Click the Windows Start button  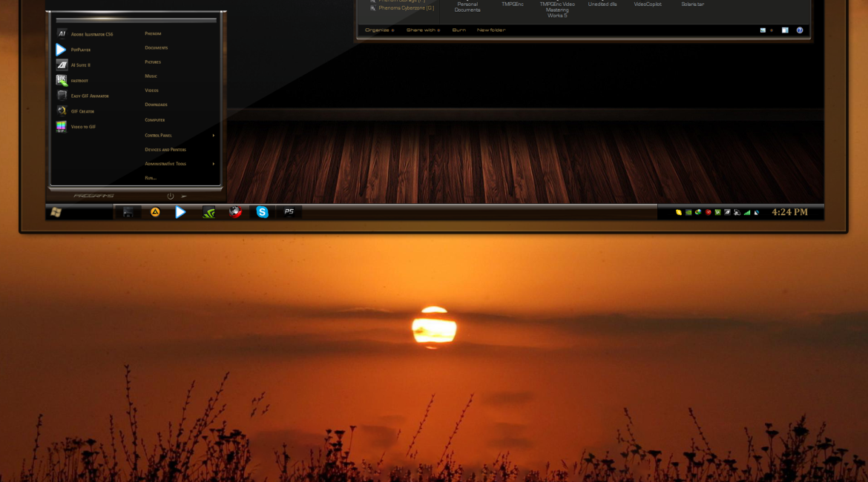(x=55, y=212)
